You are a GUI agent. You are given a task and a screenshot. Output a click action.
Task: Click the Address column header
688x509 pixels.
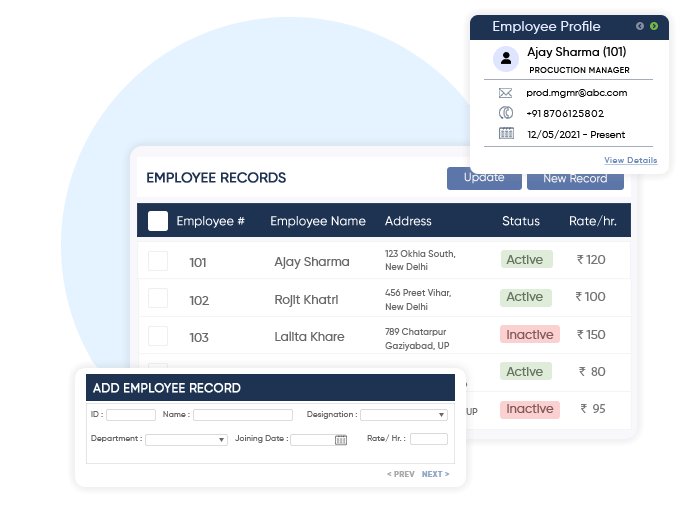click(408, 221)
